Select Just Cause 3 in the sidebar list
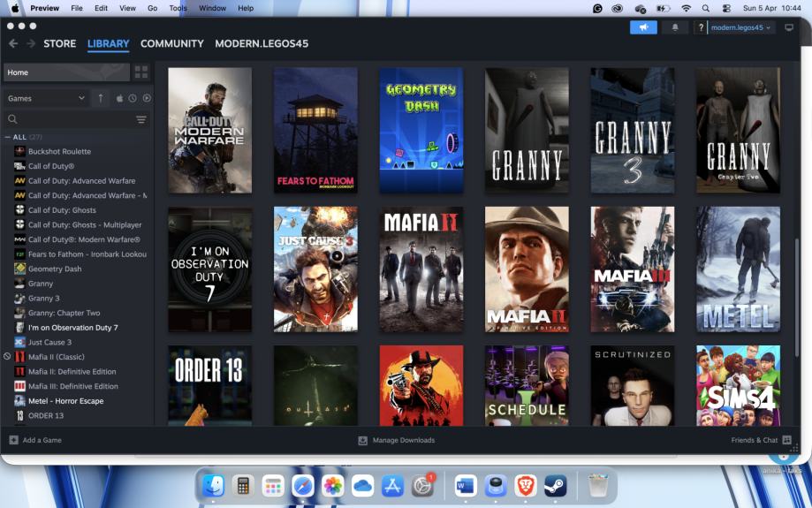The image size is (812, 508). (49, 342)
